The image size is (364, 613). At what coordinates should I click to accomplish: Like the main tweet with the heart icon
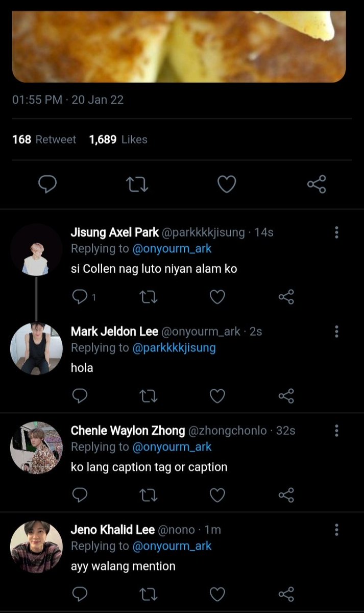227,184
